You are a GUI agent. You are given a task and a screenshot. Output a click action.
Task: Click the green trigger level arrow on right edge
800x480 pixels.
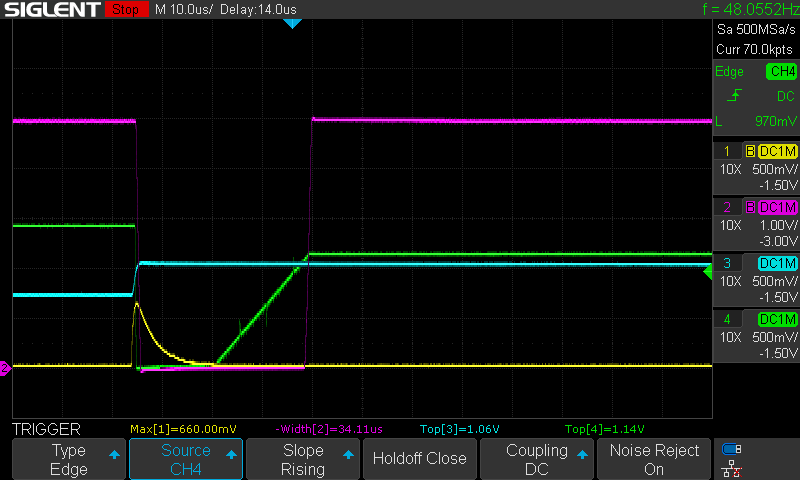coord(708,270)
